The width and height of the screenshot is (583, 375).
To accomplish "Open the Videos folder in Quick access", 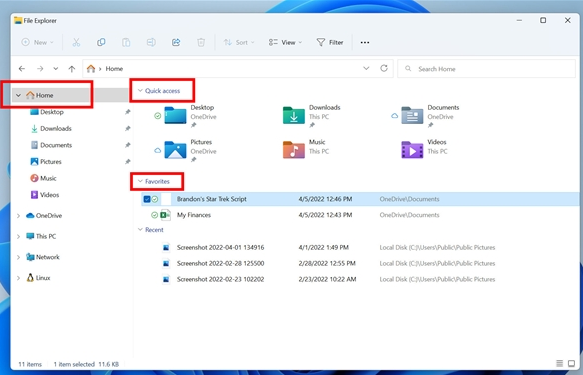I will click(x=412, y=150).
